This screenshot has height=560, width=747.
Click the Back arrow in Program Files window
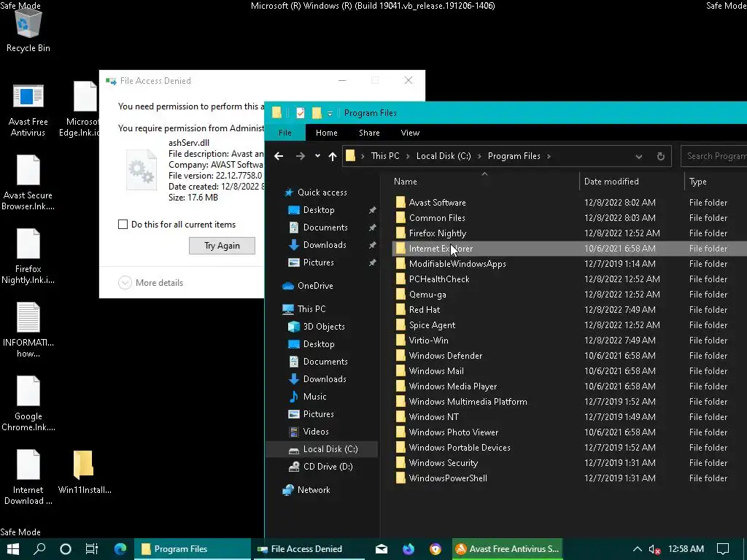[279, 156]
